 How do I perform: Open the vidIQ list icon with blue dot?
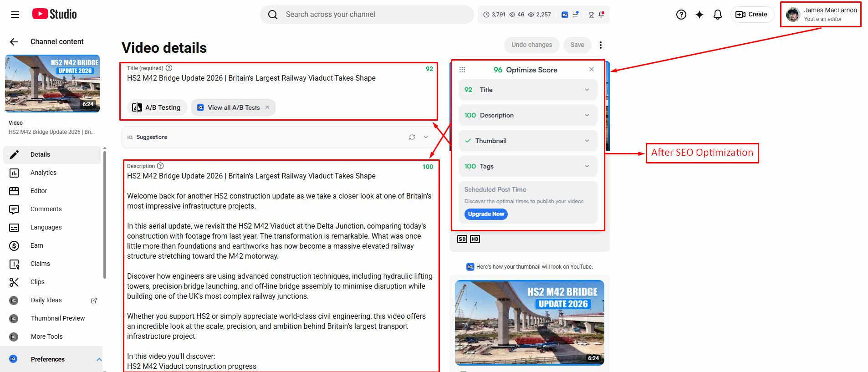click(x=576, y=15)
